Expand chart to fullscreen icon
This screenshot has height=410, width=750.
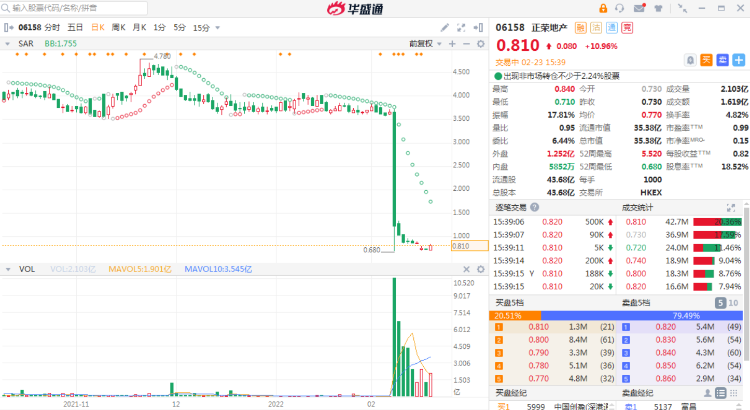pos(461,28)
